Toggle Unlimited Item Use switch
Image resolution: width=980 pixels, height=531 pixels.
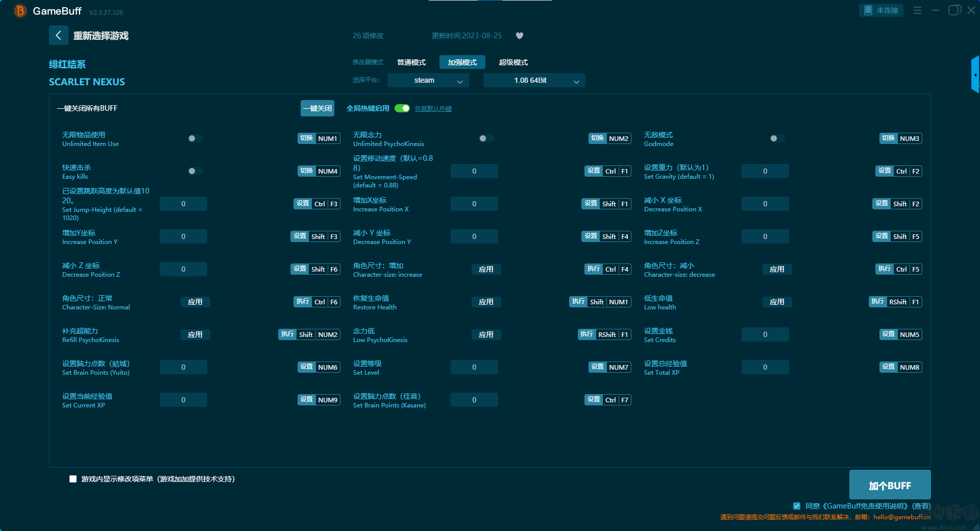(x=195, y=138)
